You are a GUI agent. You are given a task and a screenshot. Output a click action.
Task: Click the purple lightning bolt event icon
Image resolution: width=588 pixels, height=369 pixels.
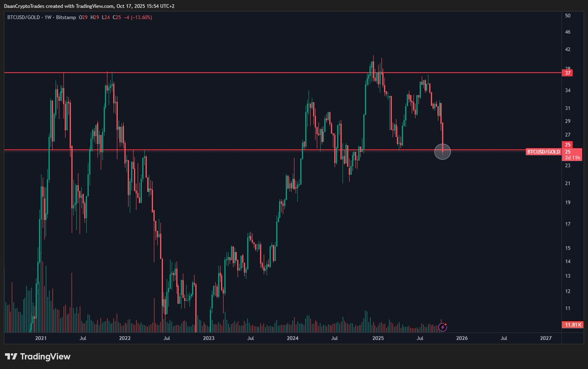click(443, 326)
